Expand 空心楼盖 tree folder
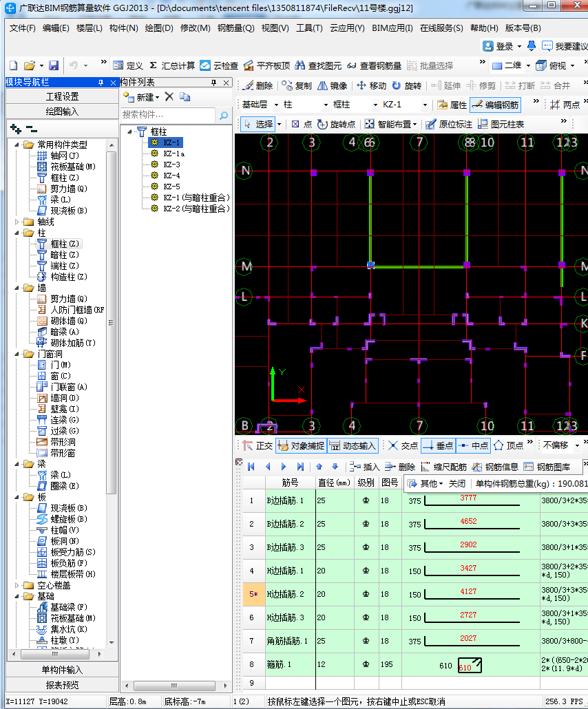This screenshot has width=588, height=709. pyautogui.click(x=17, y=585)
